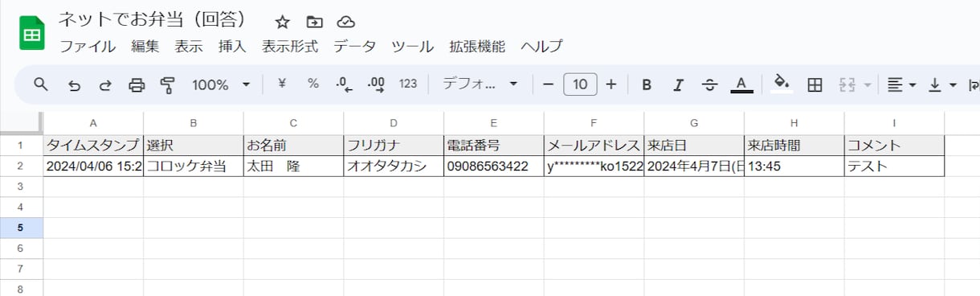Select the 電話番号 header cell
980x296 pixels.
493,146
